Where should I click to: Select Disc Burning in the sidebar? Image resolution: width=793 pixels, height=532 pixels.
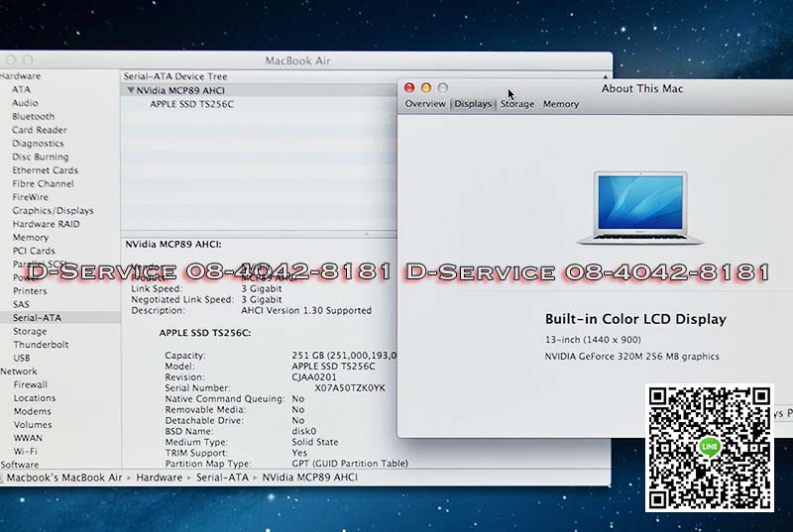click(x=41, y=157)
